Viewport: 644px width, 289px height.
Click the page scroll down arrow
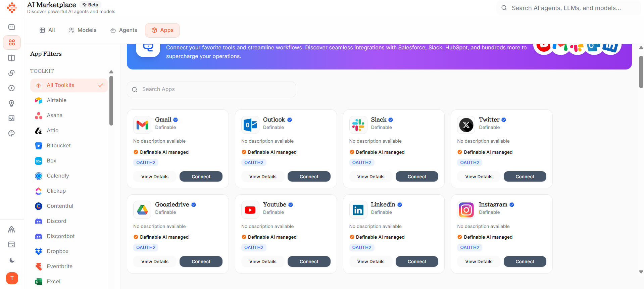(641, 272)
